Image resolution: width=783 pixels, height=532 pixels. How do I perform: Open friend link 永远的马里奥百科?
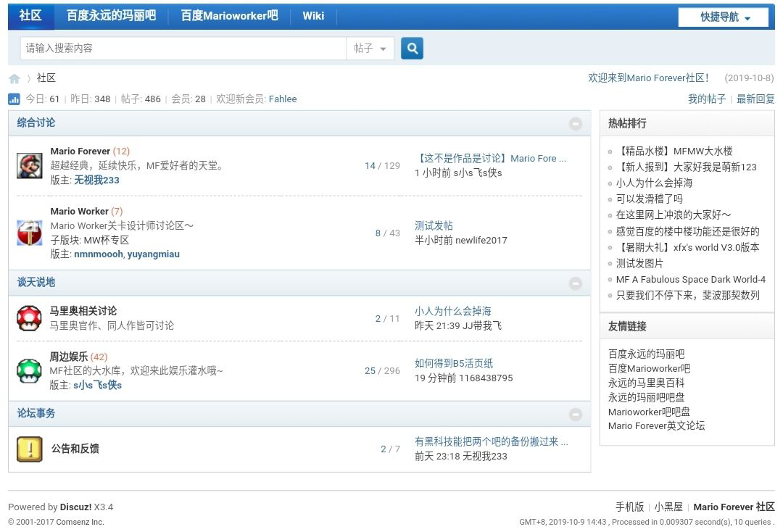[646, 383]
